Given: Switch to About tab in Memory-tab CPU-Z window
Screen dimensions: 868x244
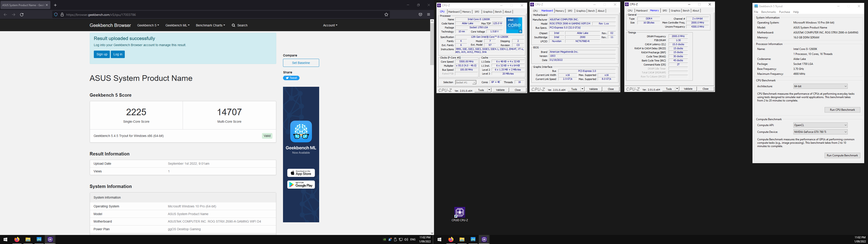Looking at the screenshot, I should 696,11.
